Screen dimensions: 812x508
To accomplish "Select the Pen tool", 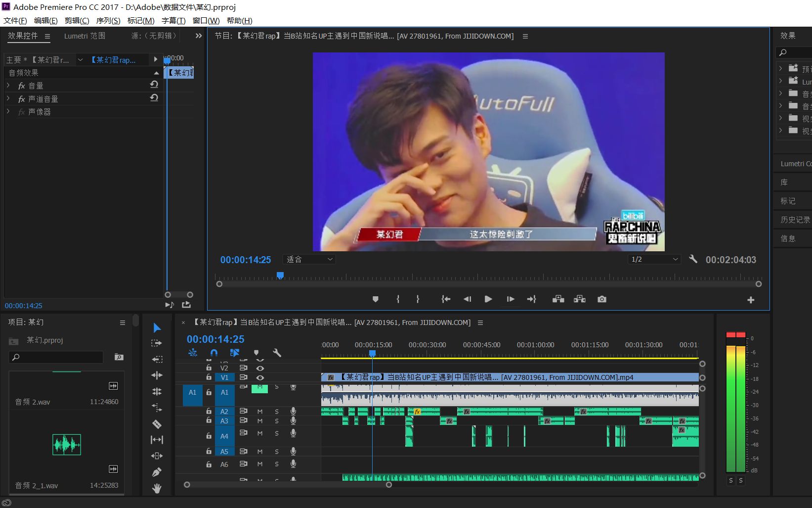I will (157, 472).
